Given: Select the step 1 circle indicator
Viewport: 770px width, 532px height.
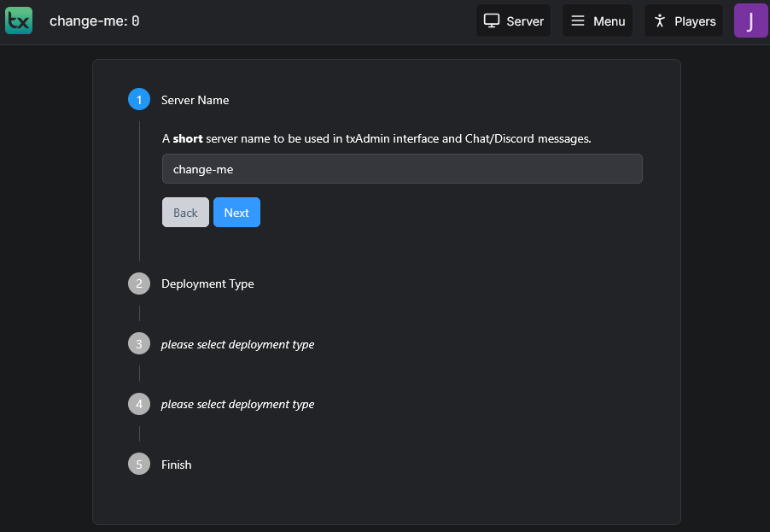Looking at the screenshot, I should coord(139,100).
